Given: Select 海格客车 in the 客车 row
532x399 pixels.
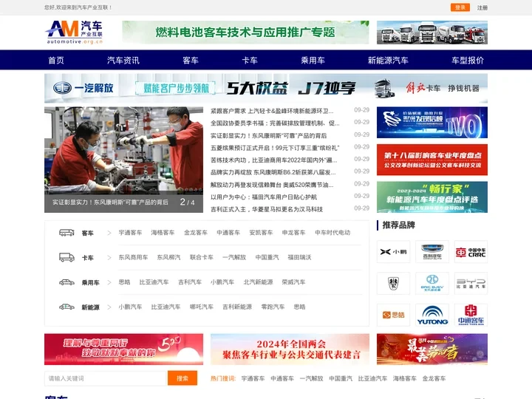Looking at the screenshot, I should pyautogui.click(x=163, y=233).
